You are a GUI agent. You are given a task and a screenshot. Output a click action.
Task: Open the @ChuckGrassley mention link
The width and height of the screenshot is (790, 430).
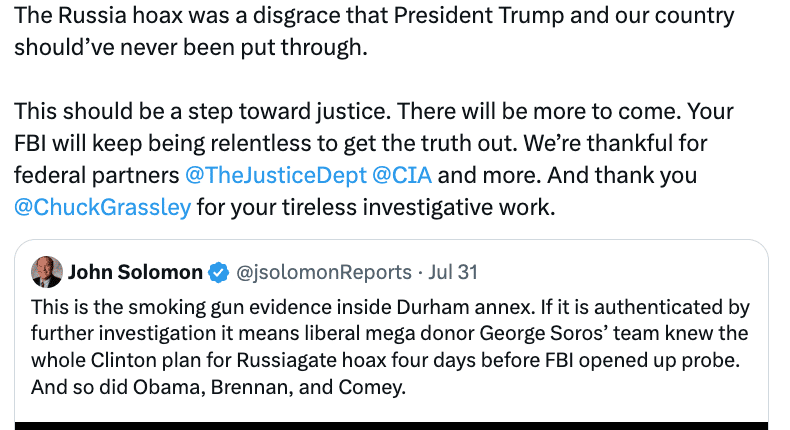[x=102, y=208]
